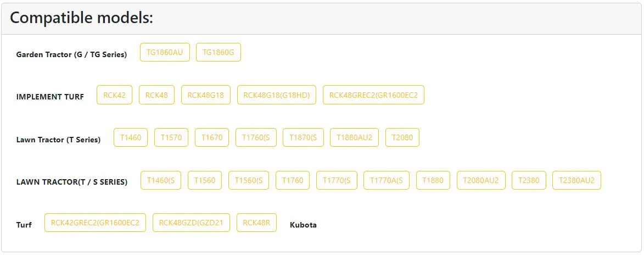Viewport: 644px width, 255px height.
Task: Select the T1560 model button
Action: tap(205, 180)
